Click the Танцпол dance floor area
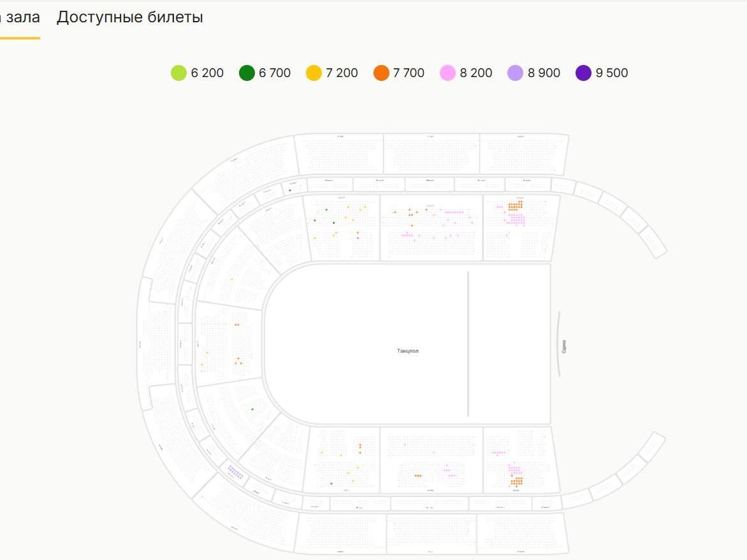The height and width of the screenshot is (560, 747). click(408, 351)
